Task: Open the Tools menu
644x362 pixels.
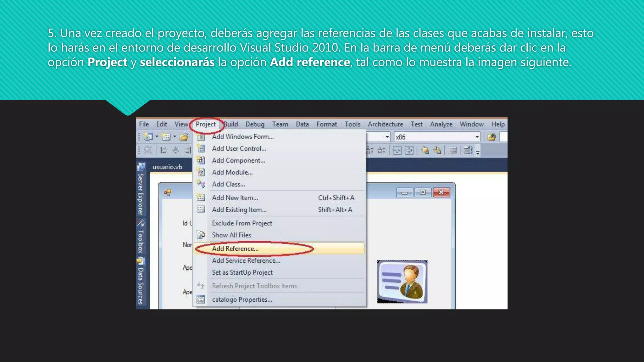Action: [353, 124]
